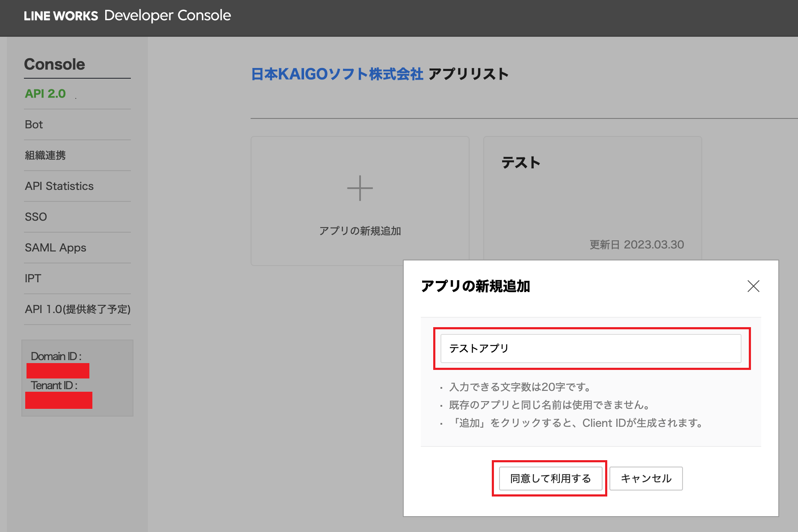Open the SSO settings section
Image resolution: width=798 pixels, height=532 pixels.
point(35,217)
